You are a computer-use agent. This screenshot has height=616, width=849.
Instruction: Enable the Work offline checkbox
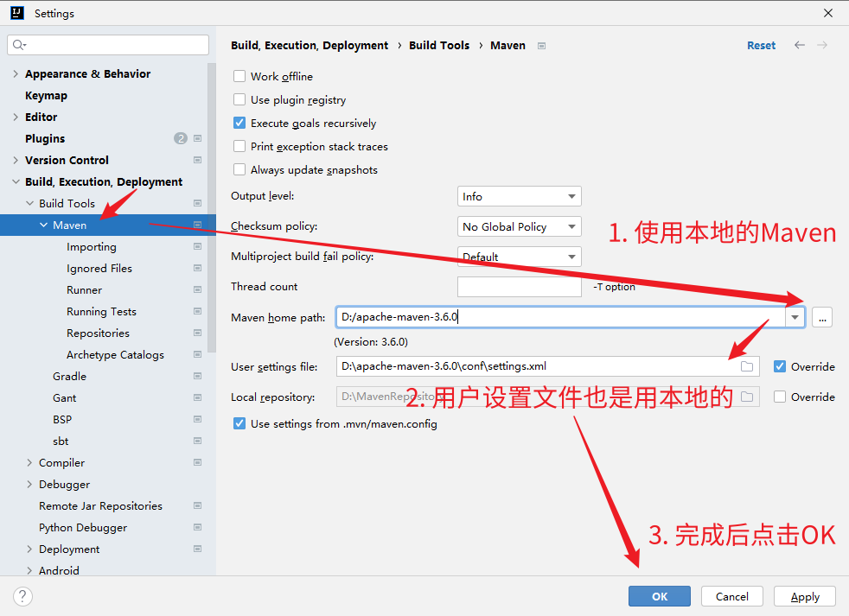coord(239,77)
